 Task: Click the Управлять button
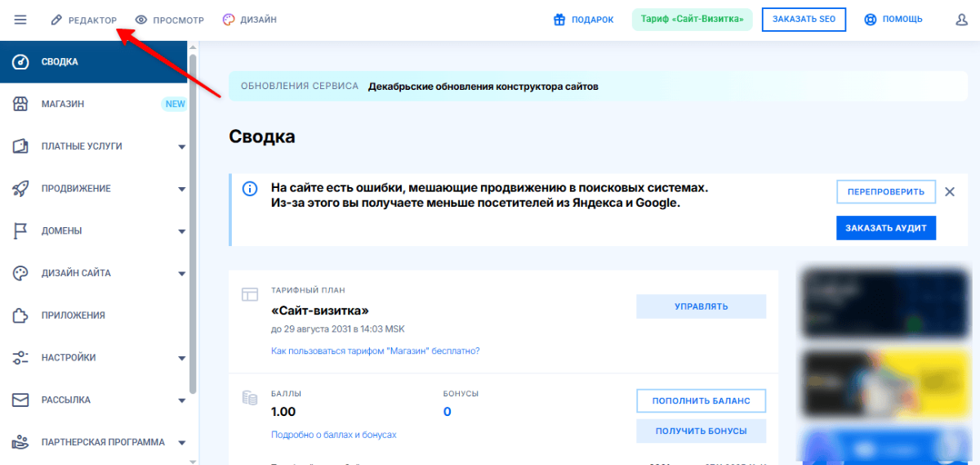point(701,306)
